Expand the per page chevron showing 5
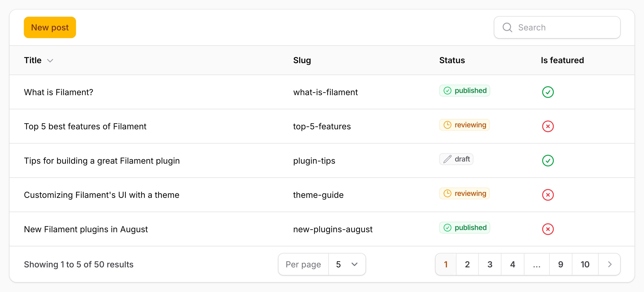The width and height of the screenshot is (644, 292). pos(355,264)
